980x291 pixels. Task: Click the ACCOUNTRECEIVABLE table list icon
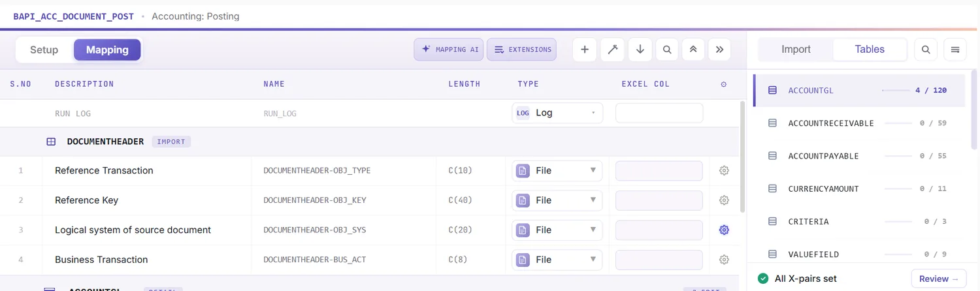click(x=772, y=123)
